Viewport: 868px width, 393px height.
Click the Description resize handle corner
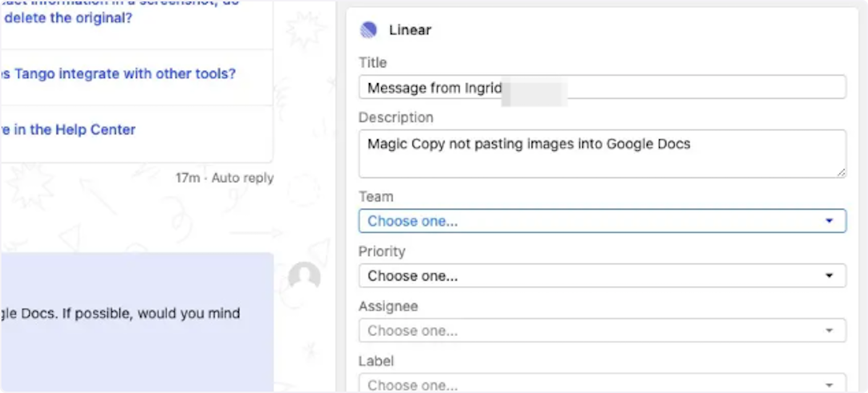(841, 172)
